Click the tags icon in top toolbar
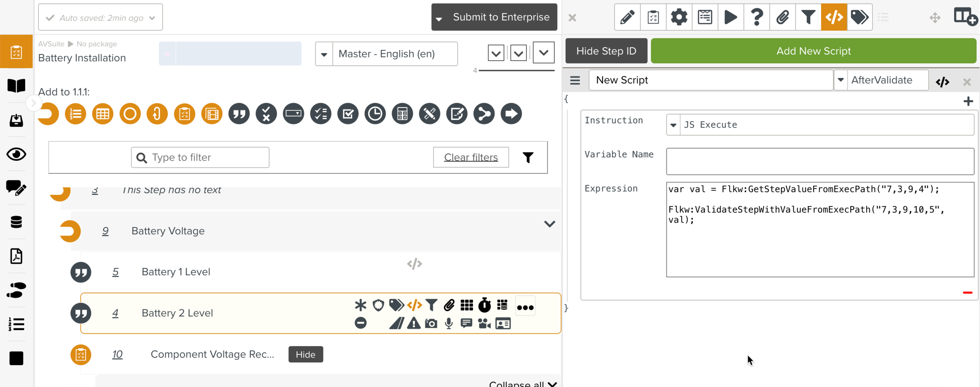This screenshot has height=387, width=980. point(859,17)
